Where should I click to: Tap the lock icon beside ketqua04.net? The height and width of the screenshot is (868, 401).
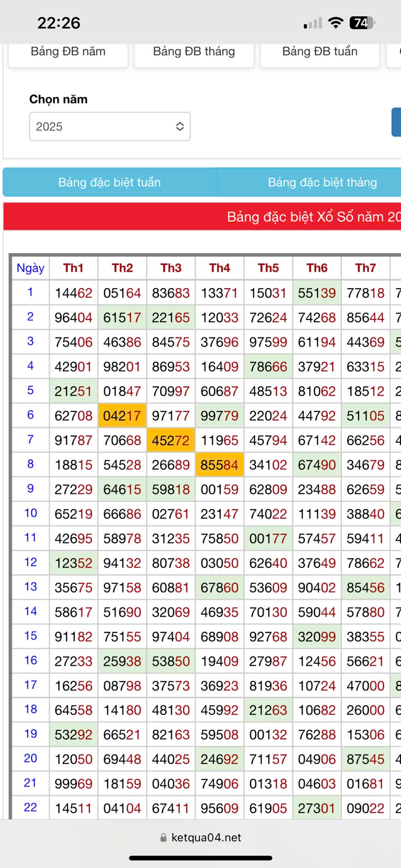point(163,838)
